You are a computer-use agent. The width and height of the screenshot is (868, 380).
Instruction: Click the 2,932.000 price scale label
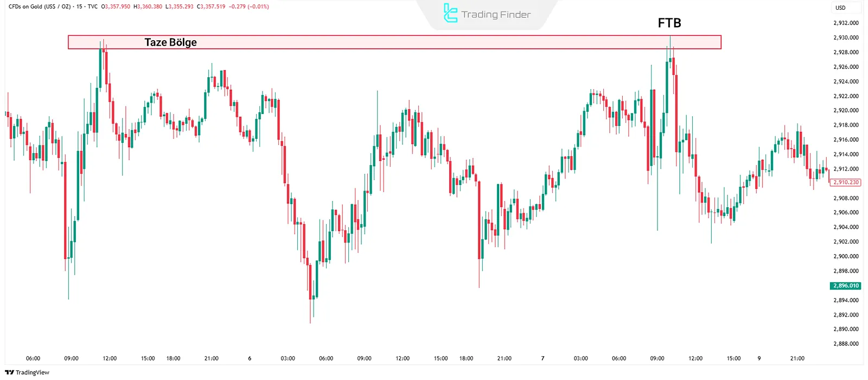[x=846, y=23]
